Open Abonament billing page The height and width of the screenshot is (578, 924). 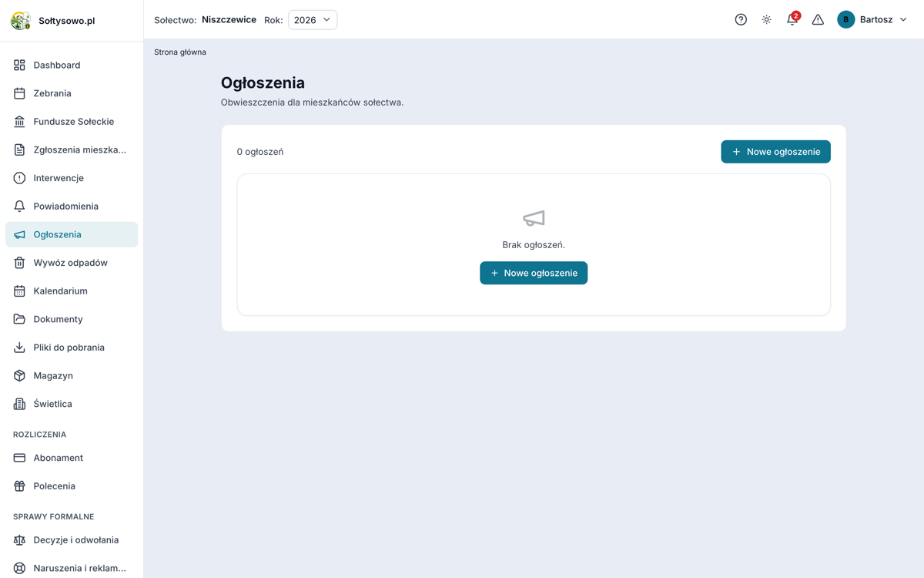pos(72,458)
